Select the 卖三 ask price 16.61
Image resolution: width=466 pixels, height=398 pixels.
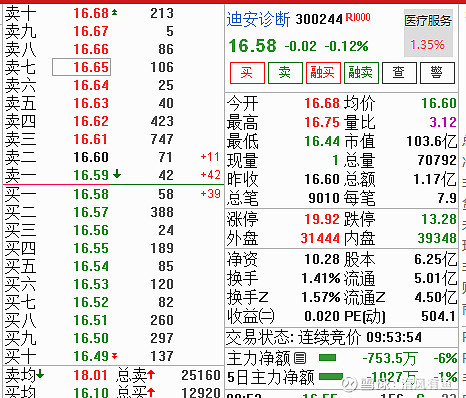click(x=91, y=139)
